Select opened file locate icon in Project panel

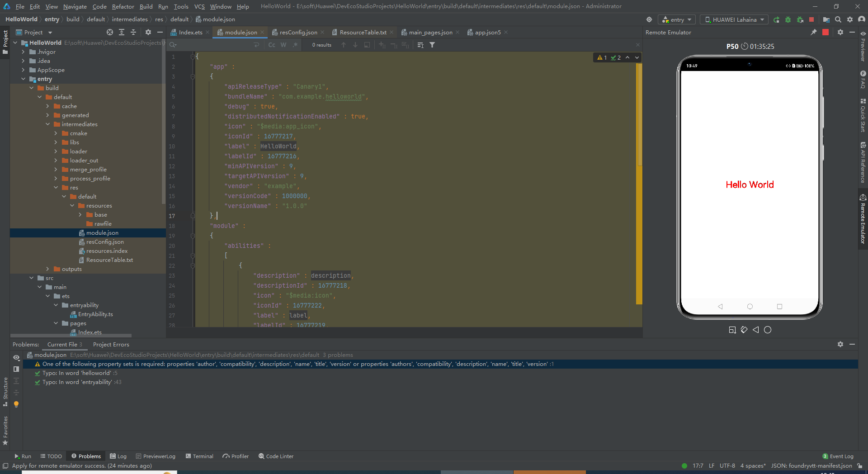click(110, 32)
